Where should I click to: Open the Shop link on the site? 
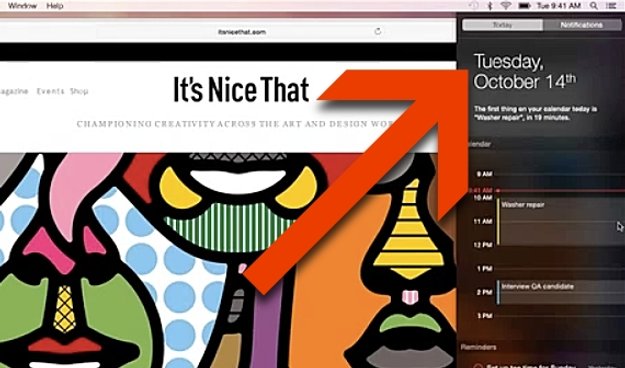(x=79, y=91)
